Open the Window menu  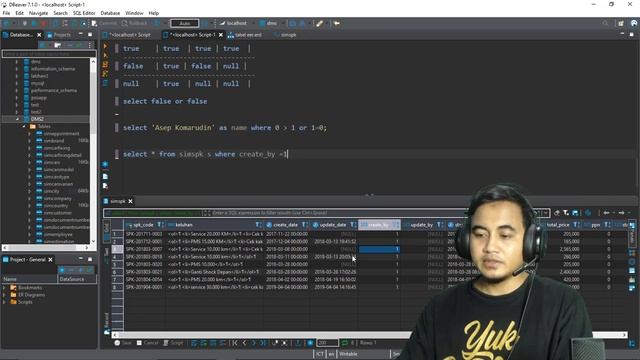134,13
